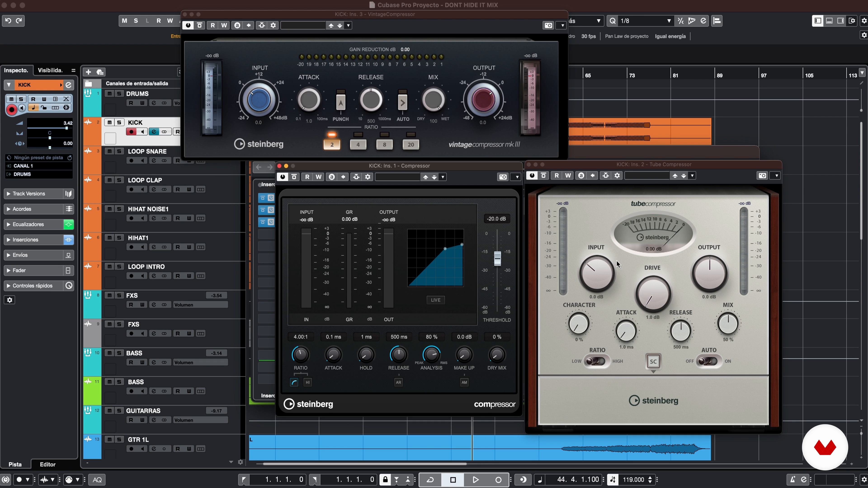Image resolution: width=868 pixels, height=488 pixels.
Task: Expand the Envíos section in Inspector
Action: 8,255
